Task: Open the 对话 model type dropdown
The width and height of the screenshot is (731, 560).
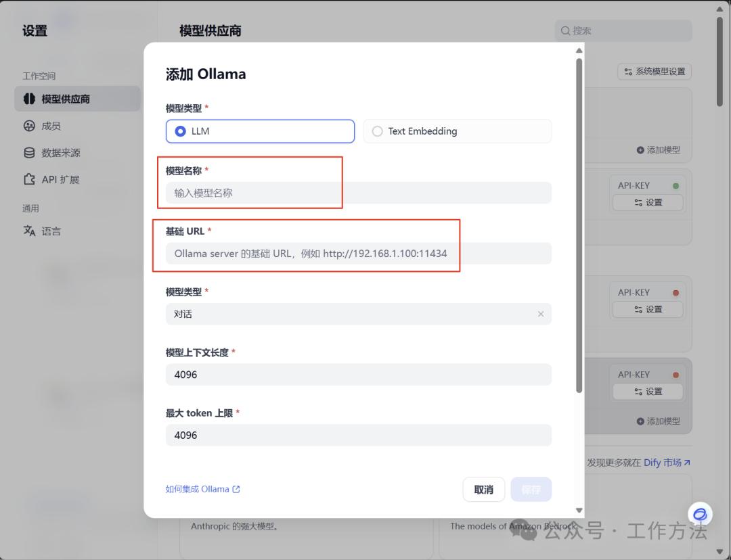Action: (359, 314)
